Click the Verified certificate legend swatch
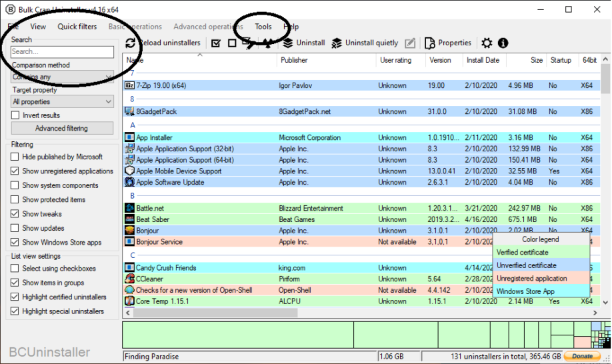Image resolution: width=612 pixels, height=364 pixels. click(x=541, y=253)
